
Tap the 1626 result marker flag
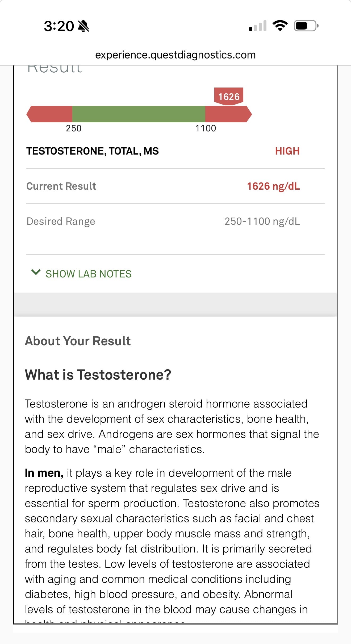(229, 96)
